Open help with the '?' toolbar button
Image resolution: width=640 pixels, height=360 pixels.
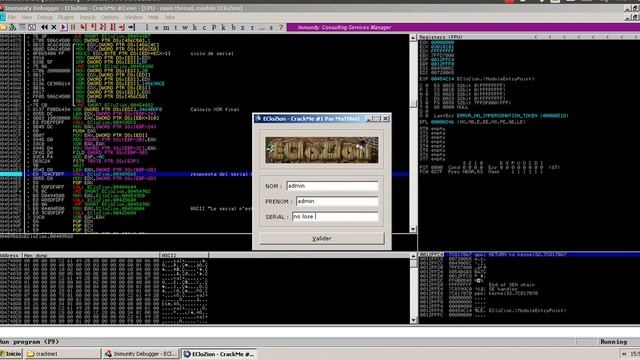281,27
